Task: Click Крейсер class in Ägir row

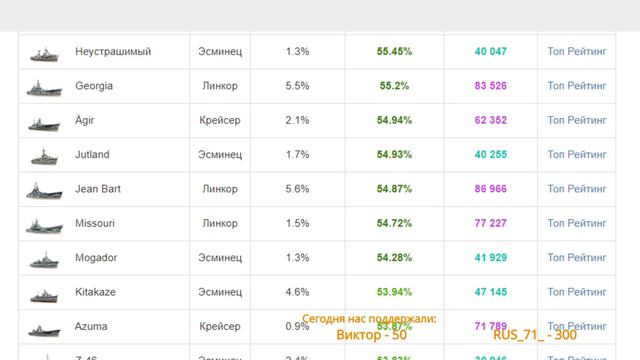Action: click(x=220, y=120)
